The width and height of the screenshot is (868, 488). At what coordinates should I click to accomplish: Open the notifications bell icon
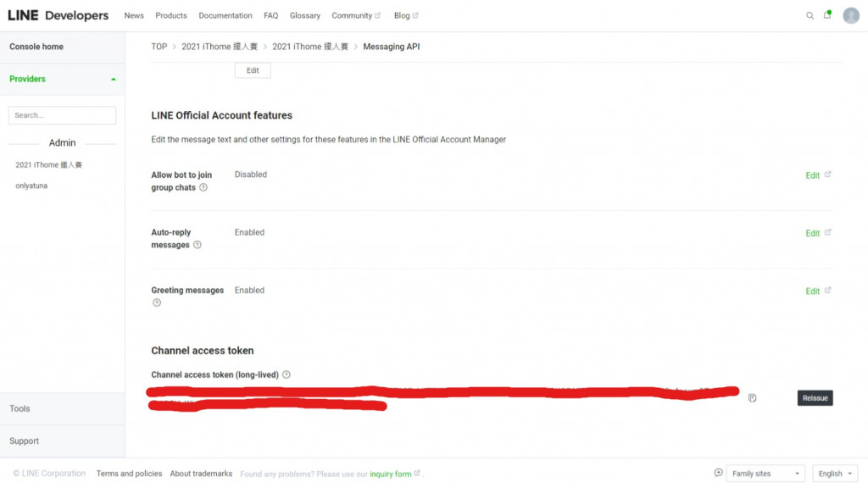(827, 15)
